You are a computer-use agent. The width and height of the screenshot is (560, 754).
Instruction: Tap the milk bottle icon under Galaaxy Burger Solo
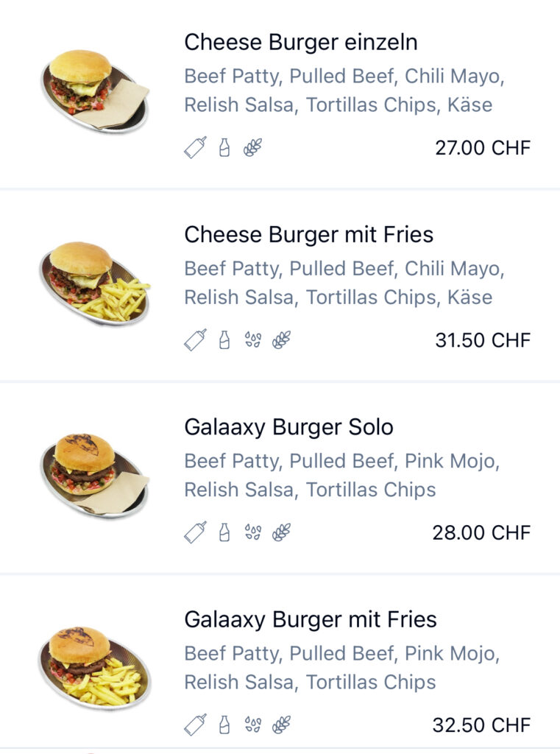224,532
